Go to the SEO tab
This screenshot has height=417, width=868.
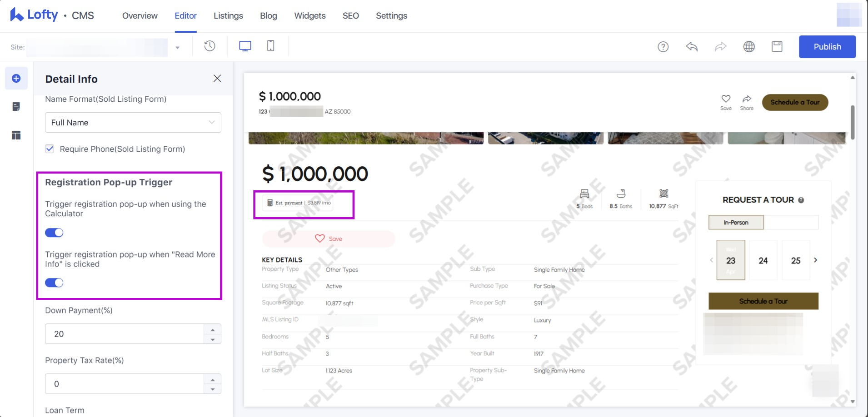(350, 16)
